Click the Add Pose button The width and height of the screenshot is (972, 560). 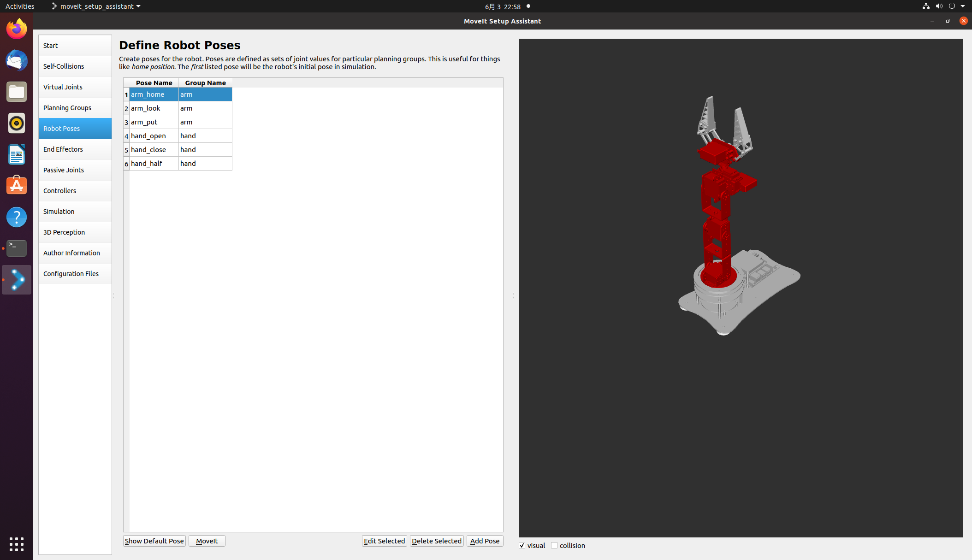(485, 541)
